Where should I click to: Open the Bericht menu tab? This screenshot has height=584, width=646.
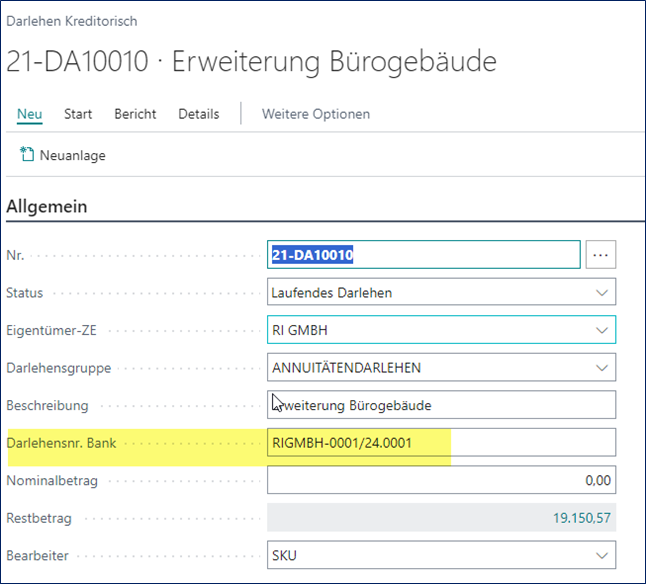point(135,114)
